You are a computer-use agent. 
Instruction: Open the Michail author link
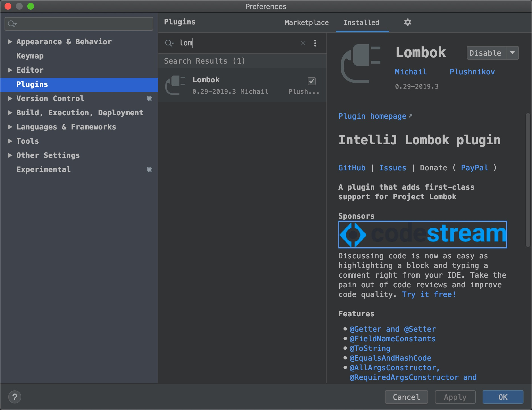coord(410,72)
